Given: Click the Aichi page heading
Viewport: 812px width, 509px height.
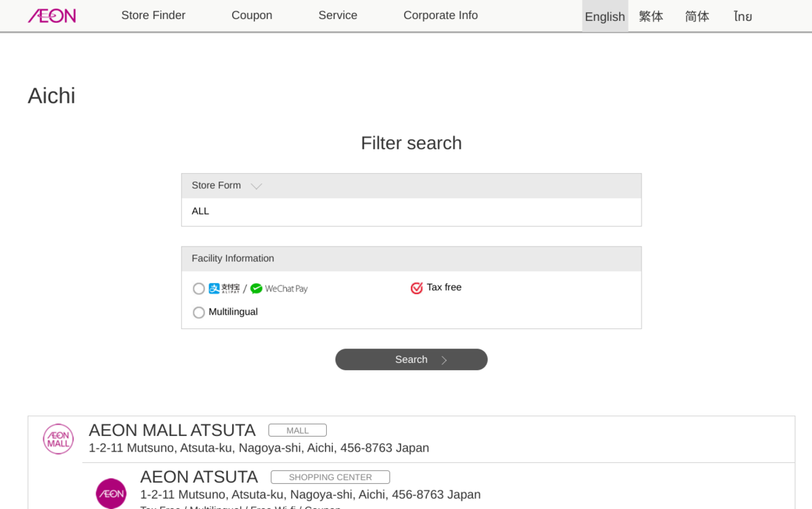Looking at the screenshot, I should point(51,95).
